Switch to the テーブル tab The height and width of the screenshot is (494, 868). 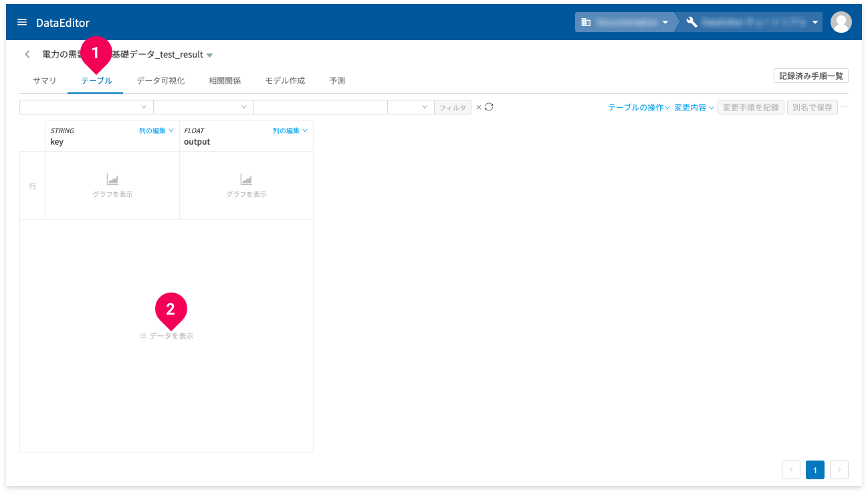coord(96,80)
